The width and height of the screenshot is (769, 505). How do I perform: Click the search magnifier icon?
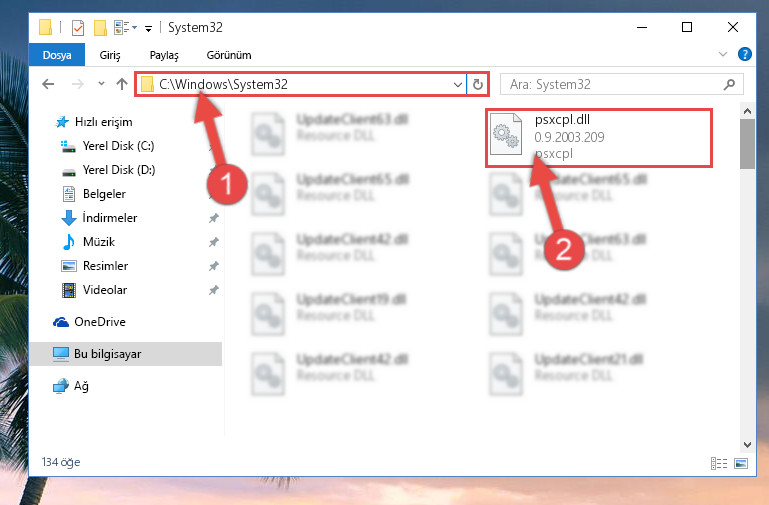tap(729, 84)
